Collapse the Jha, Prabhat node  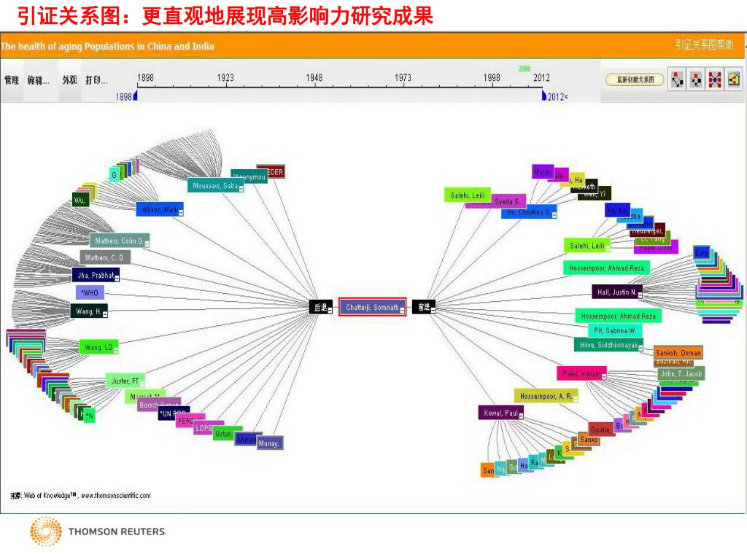pyautogui.click(x=117, y=278)
